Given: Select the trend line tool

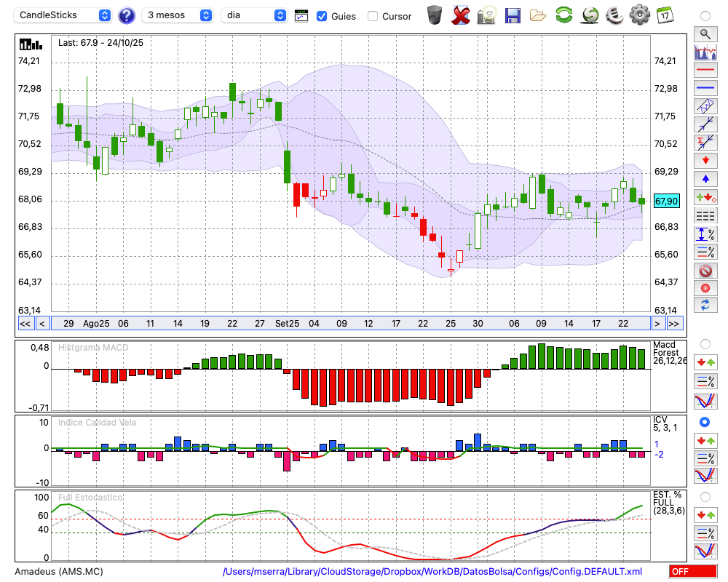Looking at the screenshot, I should [705, 124].
